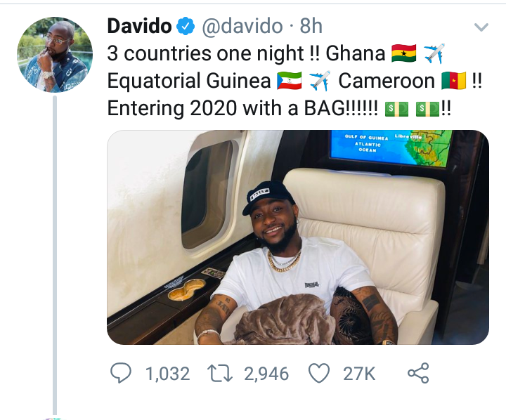Visit the @davido handle link
This screenshot has width=506, height=420.
pos(242,26)
